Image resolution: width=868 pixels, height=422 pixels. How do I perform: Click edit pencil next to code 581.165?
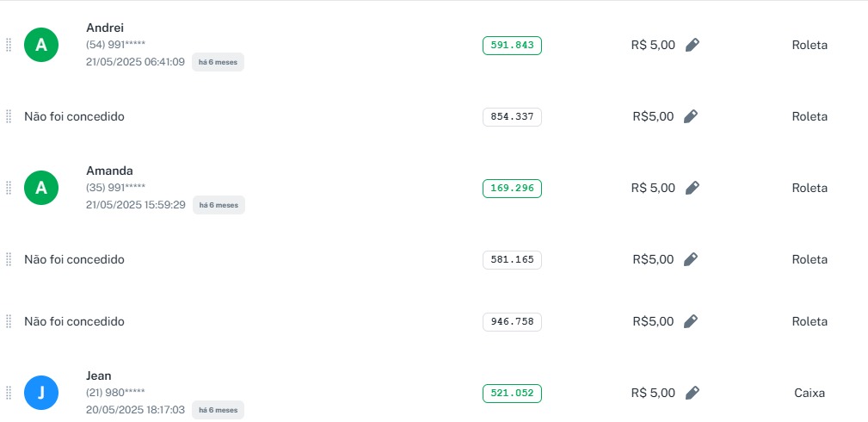[691, 259]
